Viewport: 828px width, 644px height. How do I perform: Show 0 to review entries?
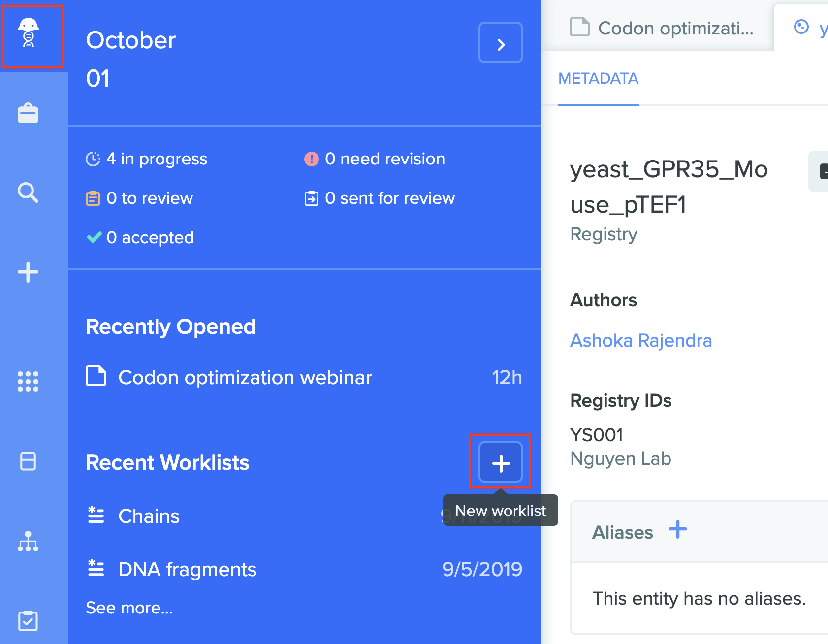139,198
